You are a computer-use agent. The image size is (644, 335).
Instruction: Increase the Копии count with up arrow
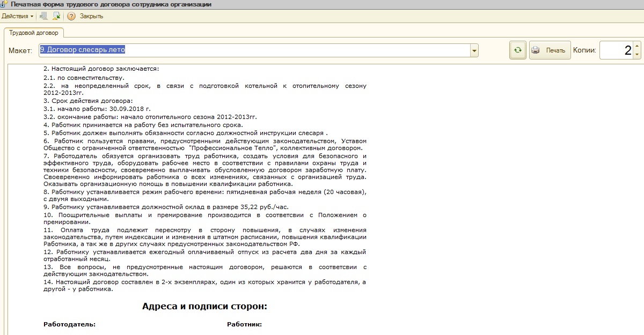(637, 46)
